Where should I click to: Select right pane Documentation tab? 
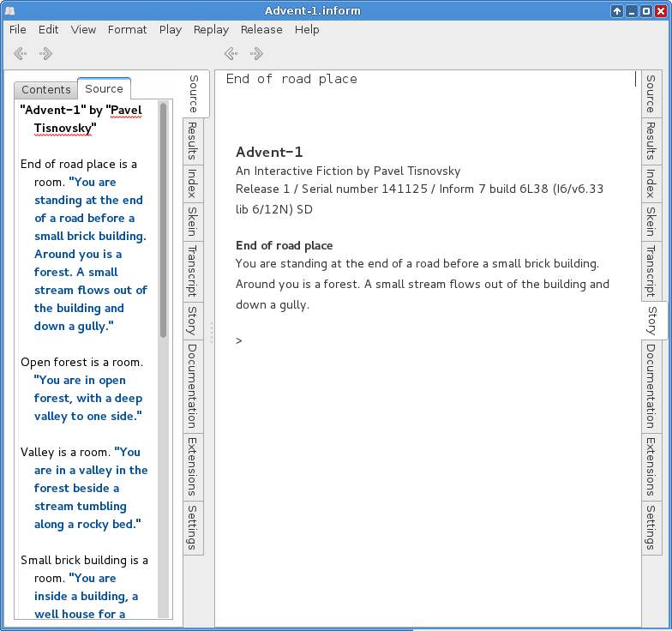651,386
